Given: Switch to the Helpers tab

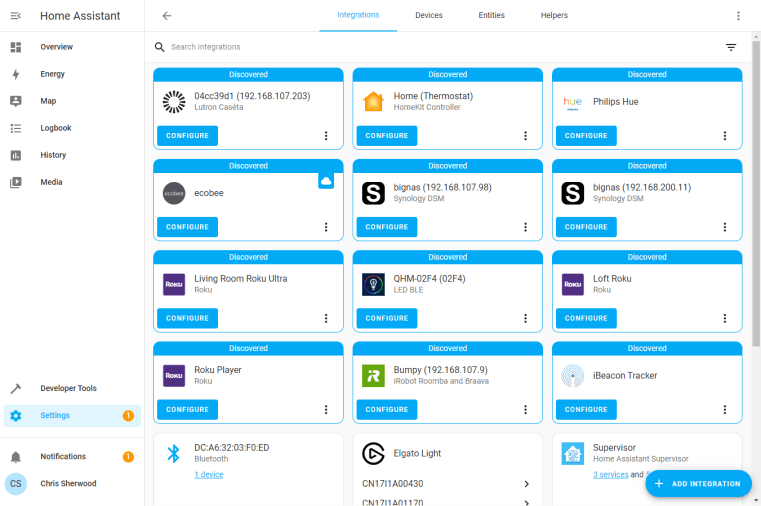Looking at the screenshot, I should click(554, 16).
